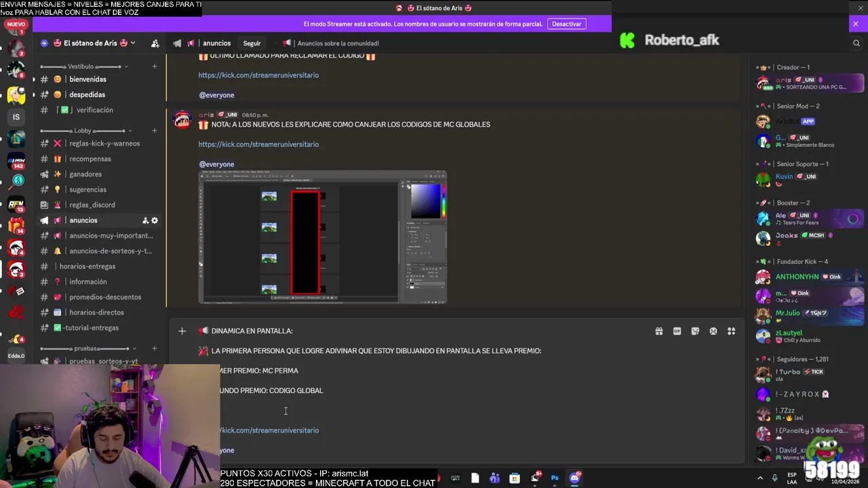Click member Joaks under Booster
868x488 pixels.
(x=810, y=239)
